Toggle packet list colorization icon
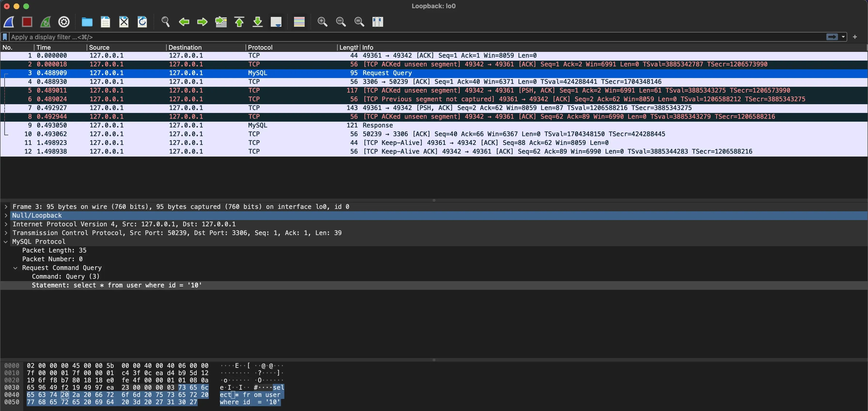This screenshot has height=411, width=868. (x=299, y=22)
